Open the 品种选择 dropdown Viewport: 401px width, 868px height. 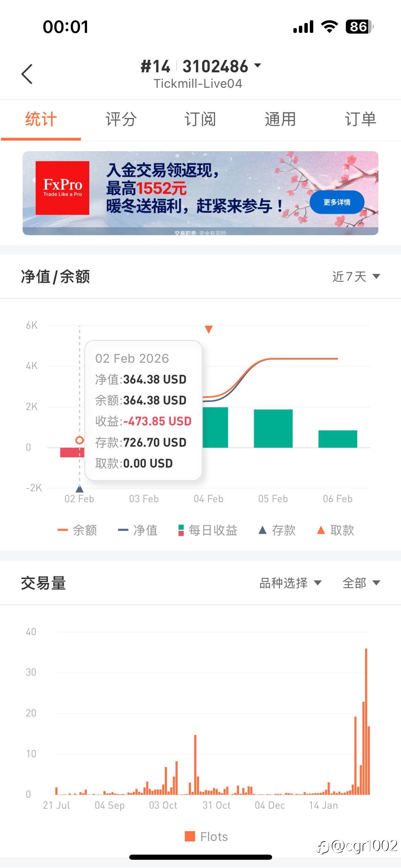pyautogui.click(x=290, y=583)
